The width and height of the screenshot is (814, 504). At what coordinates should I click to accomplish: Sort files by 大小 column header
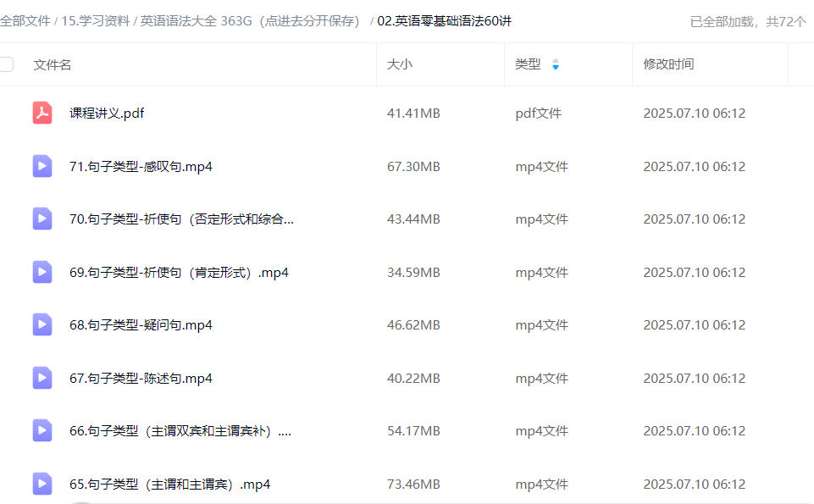[400, 64]
